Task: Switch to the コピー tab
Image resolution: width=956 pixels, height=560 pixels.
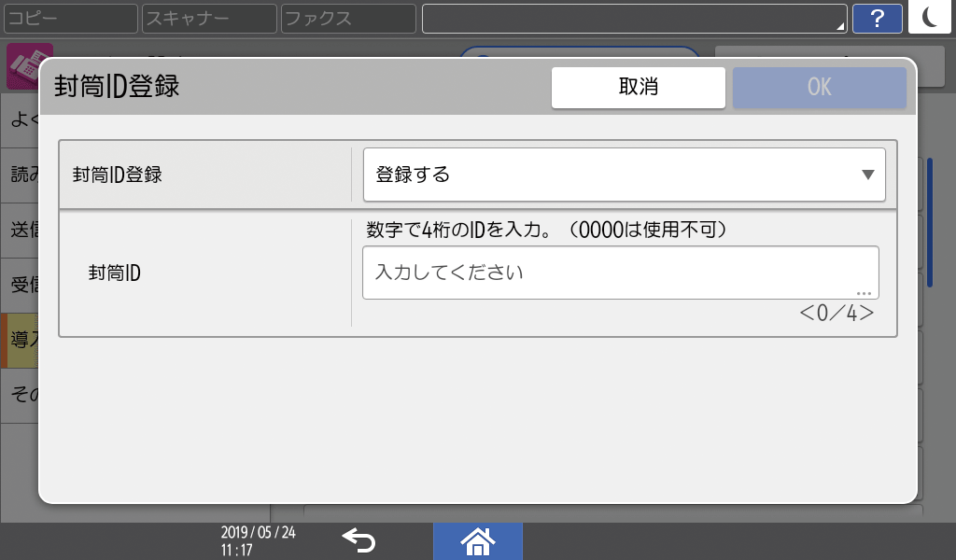Action: (70, 18)
